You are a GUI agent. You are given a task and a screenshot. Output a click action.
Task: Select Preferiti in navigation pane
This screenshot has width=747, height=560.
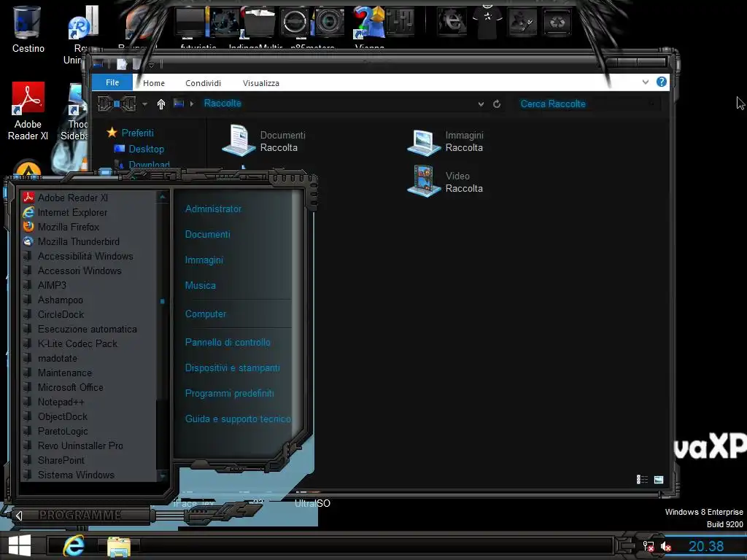[137, 133]
